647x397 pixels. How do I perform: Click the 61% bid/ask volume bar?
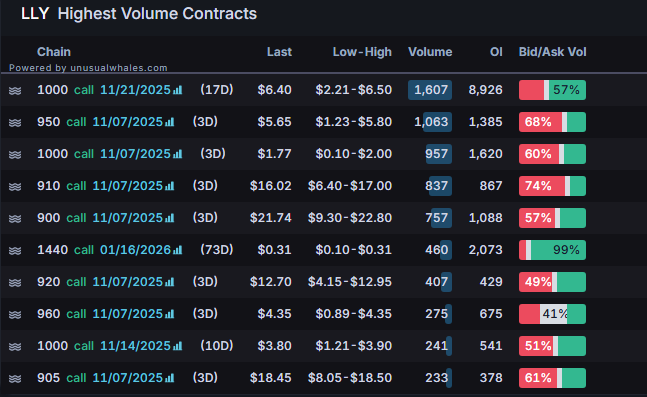pyautogui.click(x=552, y=378)
